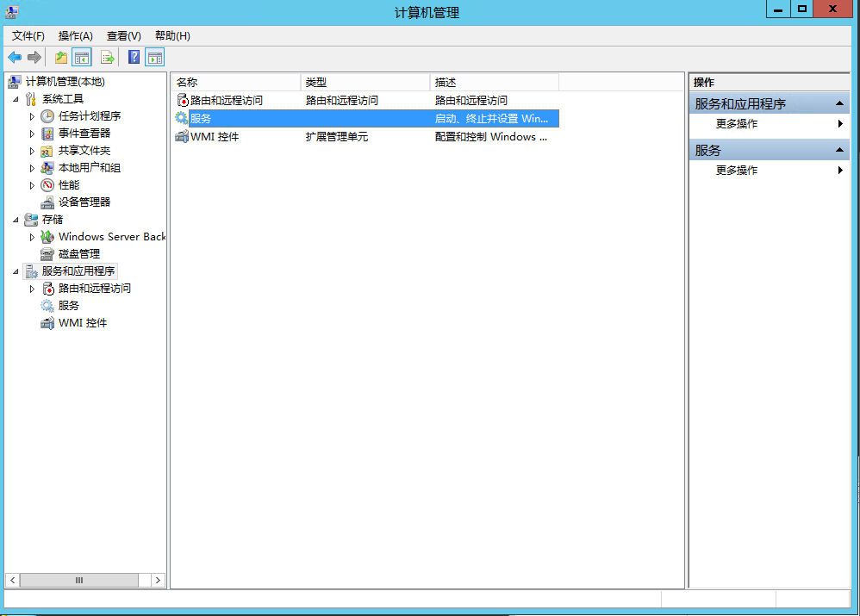Click the WMI 控件 icon in list pane
Screen dimensions: 860x616
coord(181,137)
